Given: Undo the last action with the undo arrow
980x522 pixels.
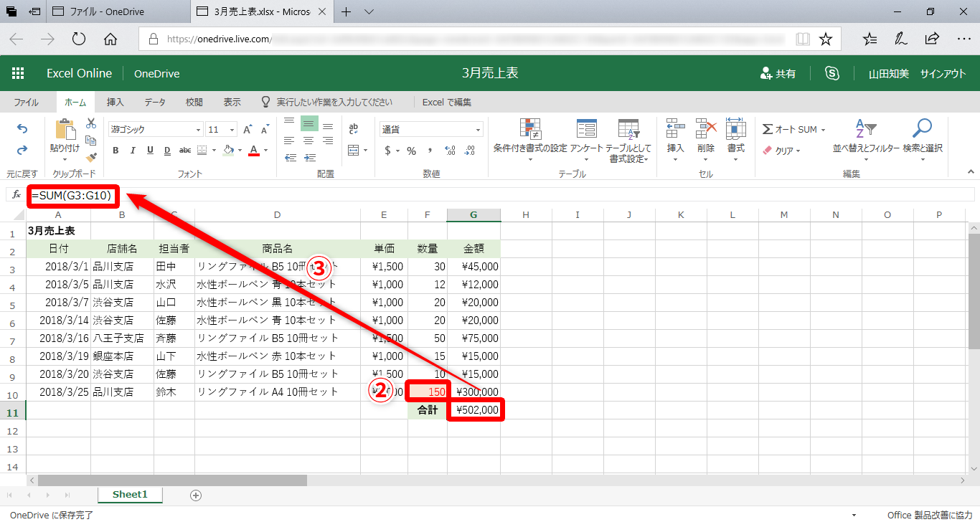Looking at the screenshot, I should pyautogui.click(x=22, y=129).
